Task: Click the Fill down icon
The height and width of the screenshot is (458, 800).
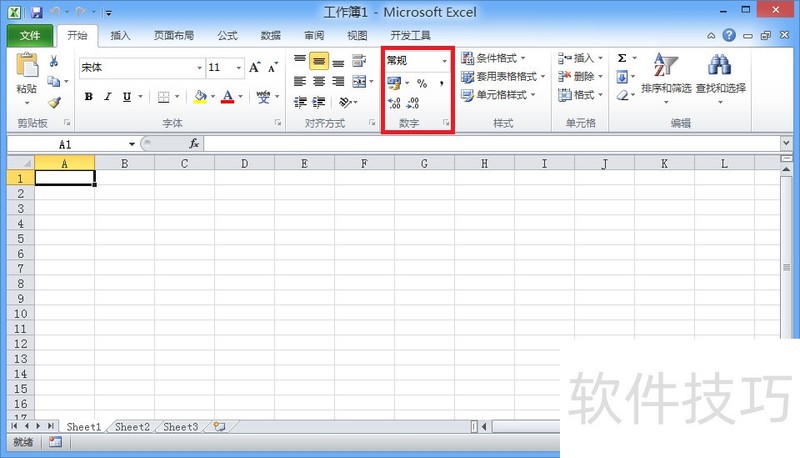Action: [622, 77]
